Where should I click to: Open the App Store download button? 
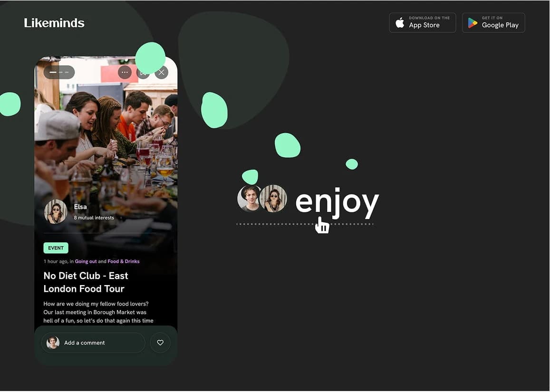(422, 23)
